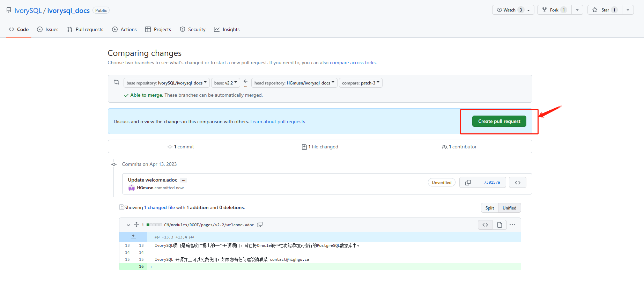
Task: Expand diff lines above hunk
Action: pos(133,237)
